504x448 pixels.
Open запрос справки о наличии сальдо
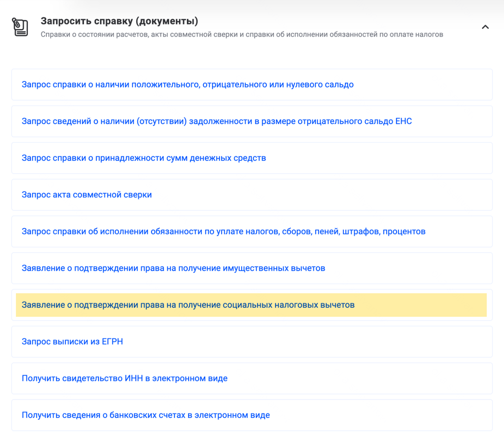[188, 84]
